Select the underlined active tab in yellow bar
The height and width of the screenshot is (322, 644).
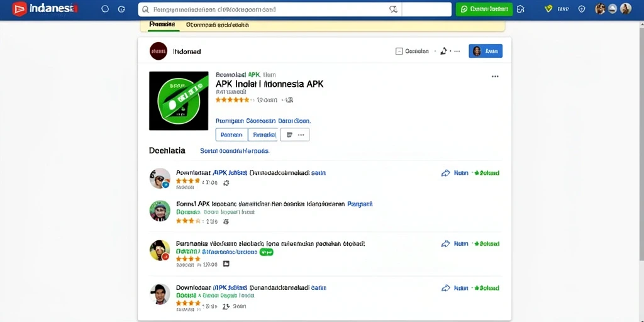click(162, 25)
